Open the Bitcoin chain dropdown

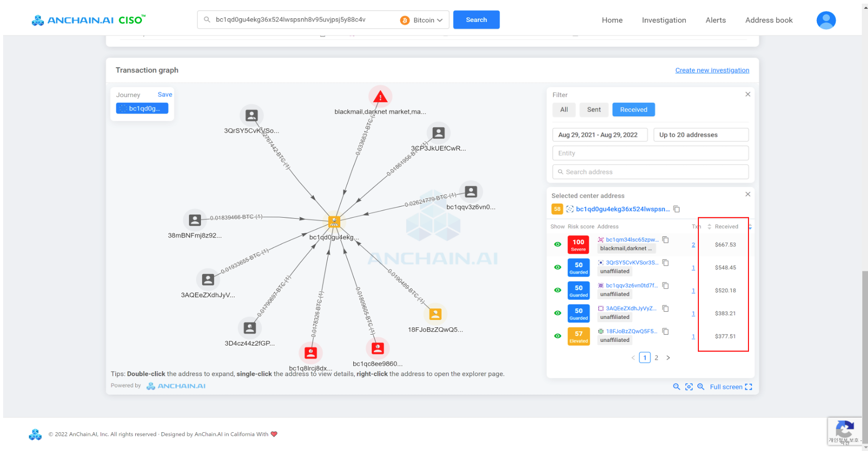422,20
